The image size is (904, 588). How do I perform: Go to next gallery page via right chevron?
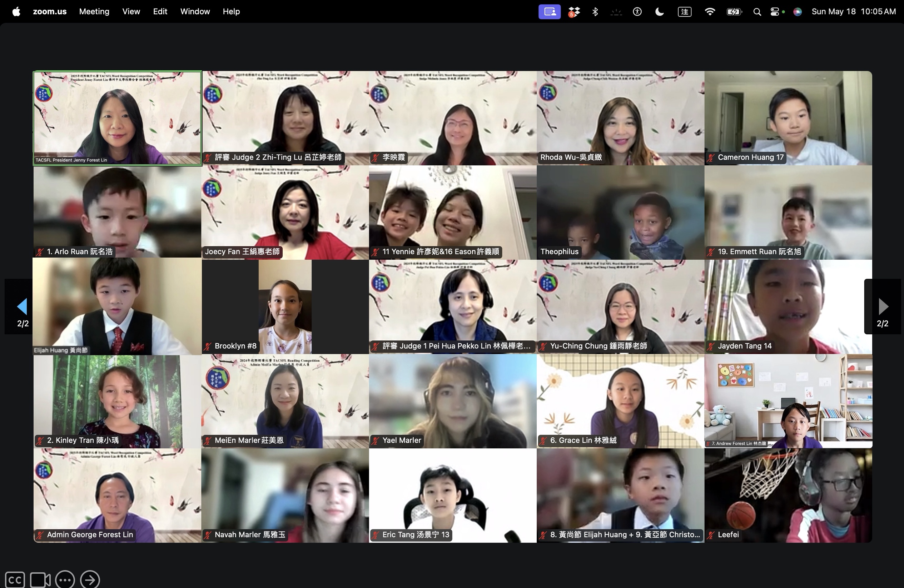coord(883,306)
